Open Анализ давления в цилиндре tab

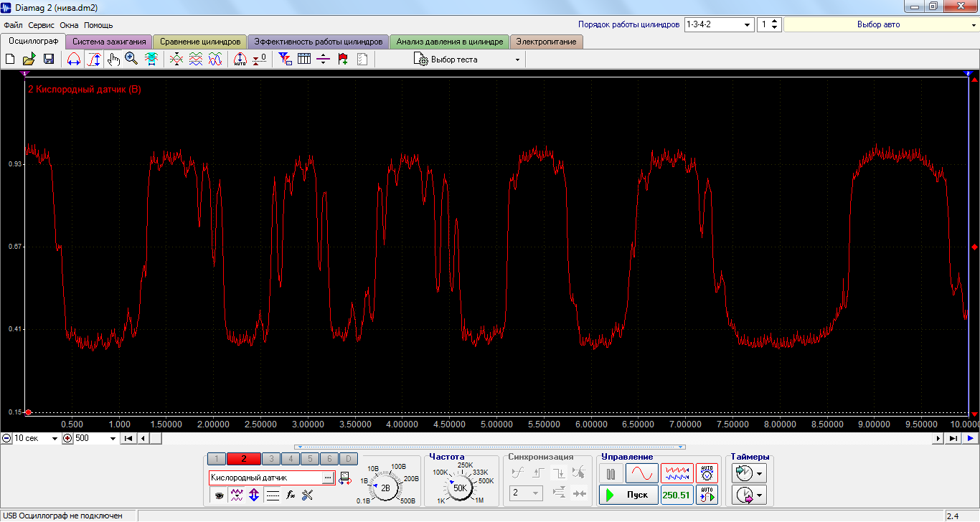pos(450,42)
